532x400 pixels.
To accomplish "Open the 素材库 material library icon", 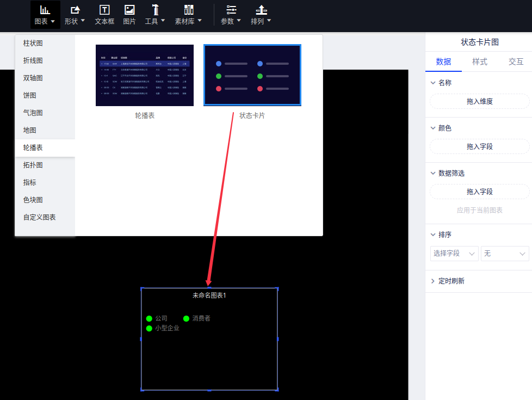I will point(188,10).
